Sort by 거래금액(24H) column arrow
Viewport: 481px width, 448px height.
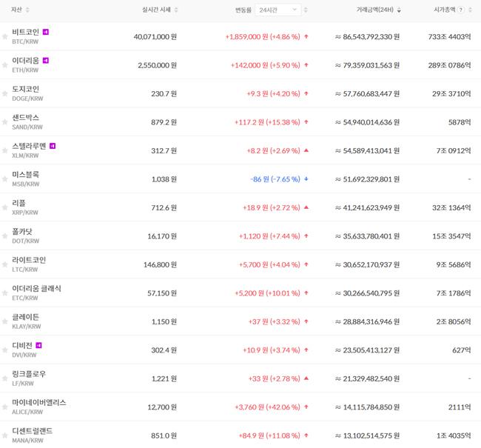click(x=400, y=10)
